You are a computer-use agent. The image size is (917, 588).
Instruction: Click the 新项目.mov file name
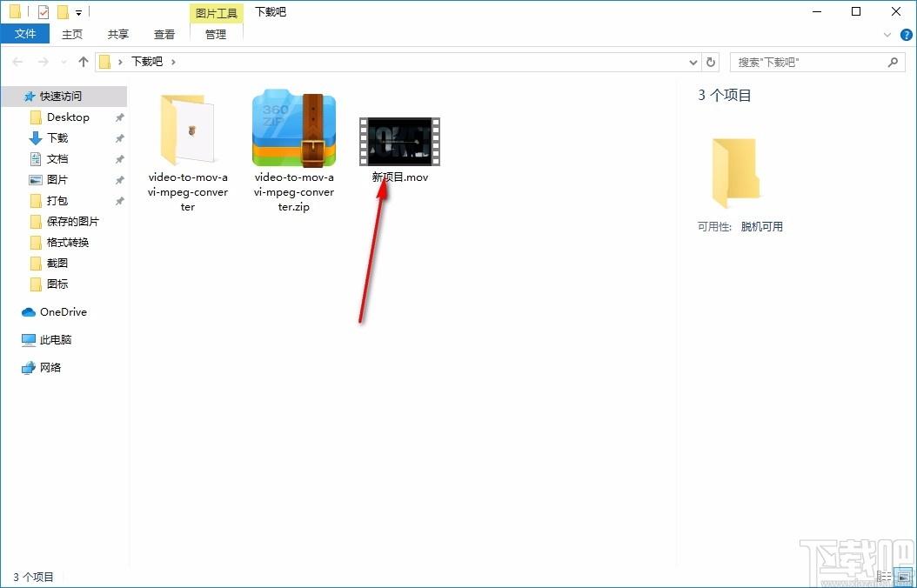(x=400, y=177)
